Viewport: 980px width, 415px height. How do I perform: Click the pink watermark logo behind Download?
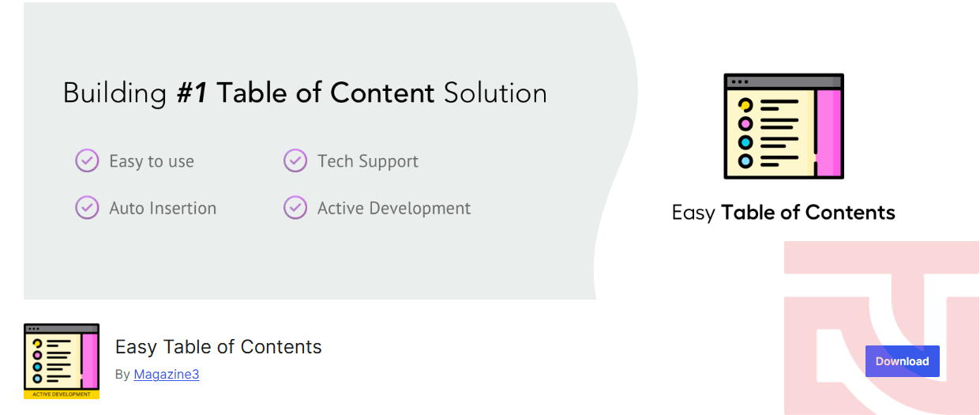point(881,328)
